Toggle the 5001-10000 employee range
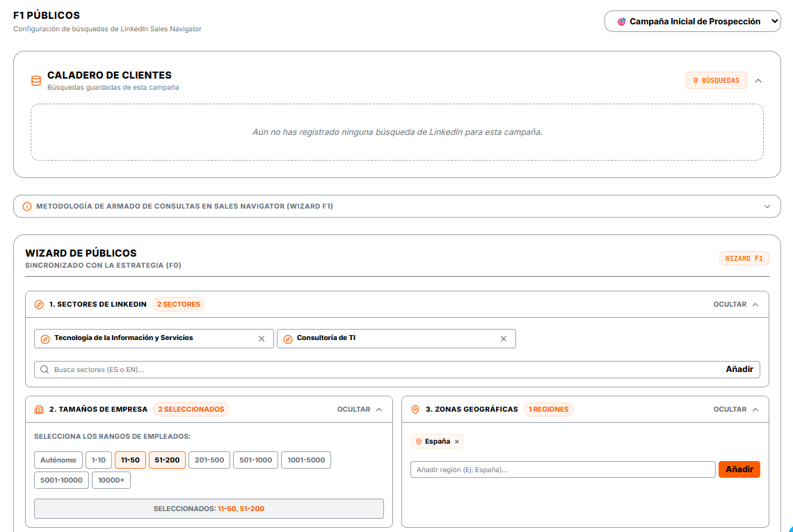The image size is (793, 532). point(61,481)
